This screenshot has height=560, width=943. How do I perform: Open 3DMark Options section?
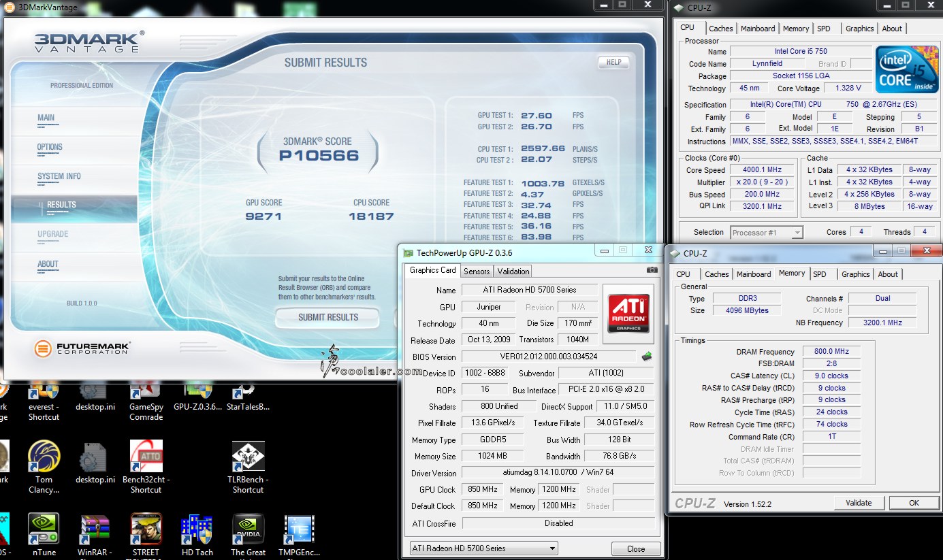click(x=50, y=147)
